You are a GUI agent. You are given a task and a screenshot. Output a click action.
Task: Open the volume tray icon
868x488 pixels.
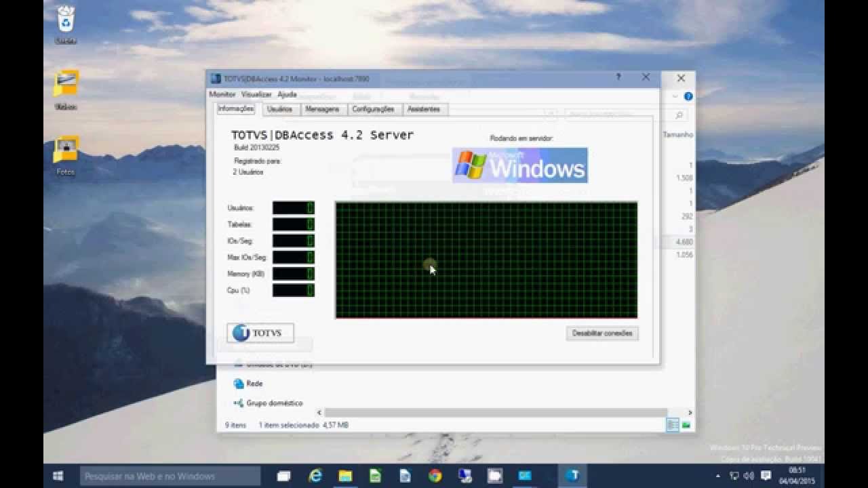pos(749,476)
